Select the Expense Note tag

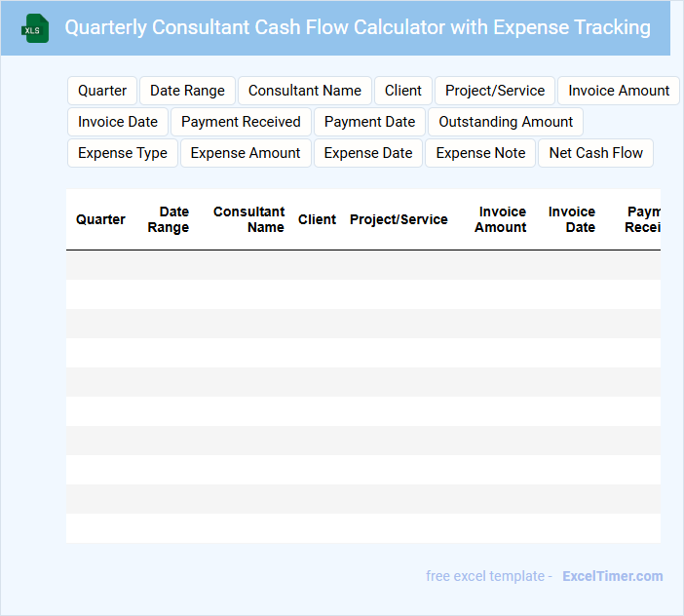click(480, 153)
